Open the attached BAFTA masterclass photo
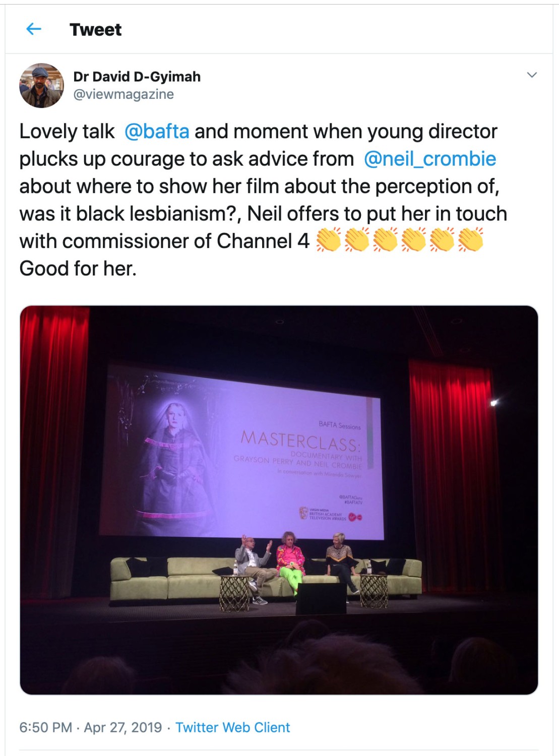The height and width of the screenshot is (756, 559). 279,500
